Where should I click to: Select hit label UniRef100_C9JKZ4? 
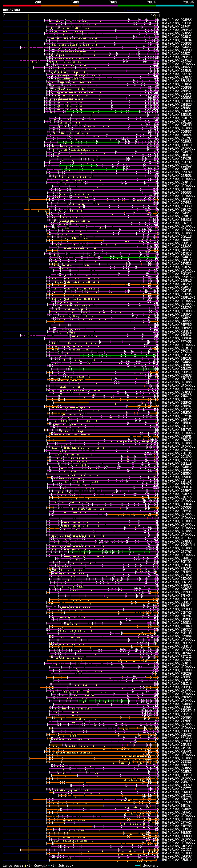[176, 54]
